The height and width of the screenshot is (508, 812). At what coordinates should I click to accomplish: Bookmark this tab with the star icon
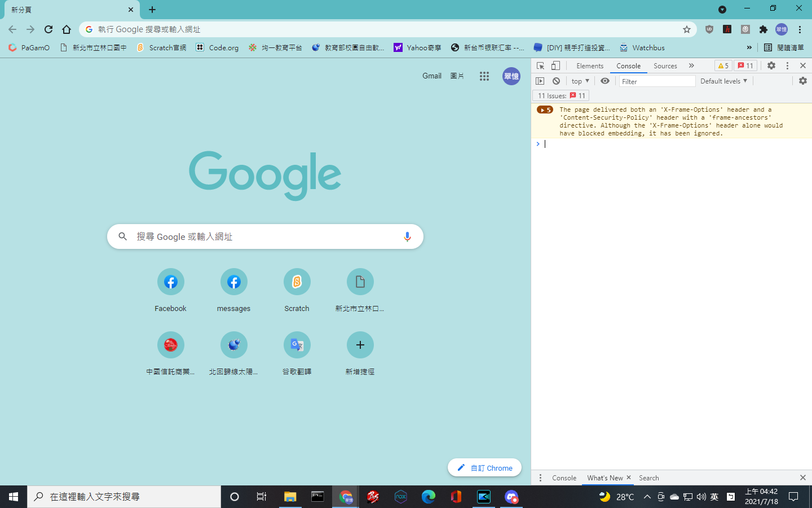coord(686,29)
